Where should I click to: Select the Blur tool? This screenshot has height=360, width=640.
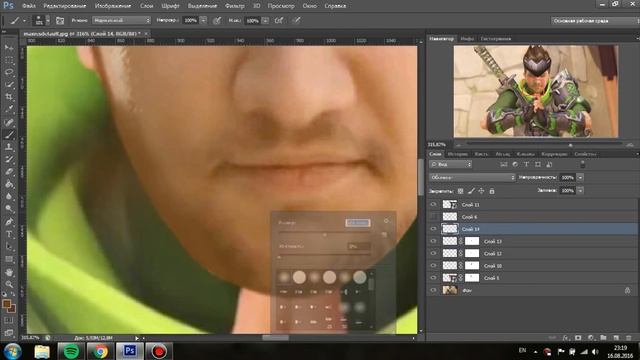pos(9,197)
